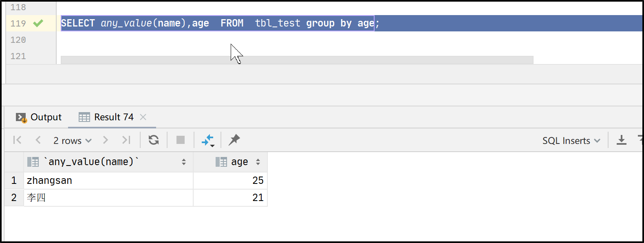Click the editor horizontal scrollbar
This screenshot has height=243, width=644.
coord(297,60)
